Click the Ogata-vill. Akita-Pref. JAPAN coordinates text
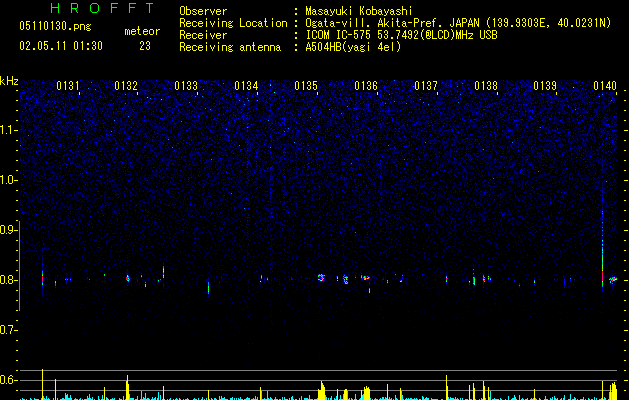Image resolution: width=629 pixels, height=400 pixels. 458,23
